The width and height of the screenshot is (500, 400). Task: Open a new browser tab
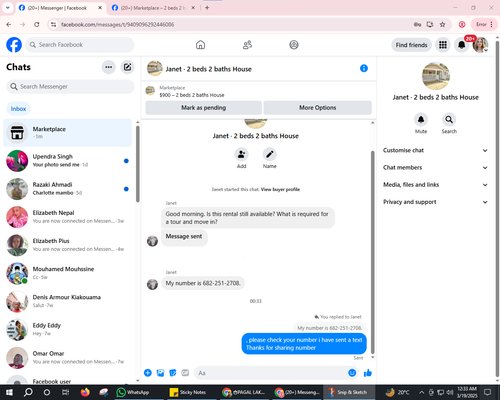coord(207,8)
